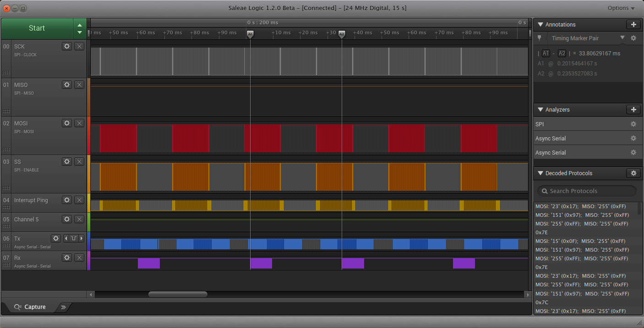Toggle the Tx trigger edge button
This screenshot has width=644, height=328.
(x=73, y=238)
